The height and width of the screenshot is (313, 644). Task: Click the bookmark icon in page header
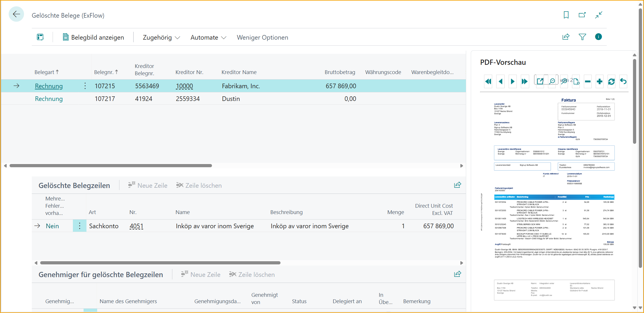tap(566, 15)
